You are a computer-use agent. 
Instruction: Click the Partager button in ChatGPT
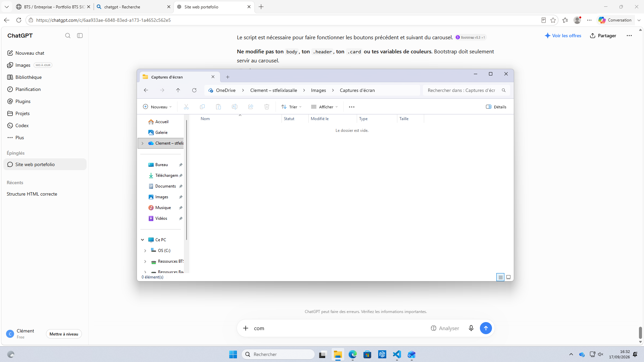[603, 36]
